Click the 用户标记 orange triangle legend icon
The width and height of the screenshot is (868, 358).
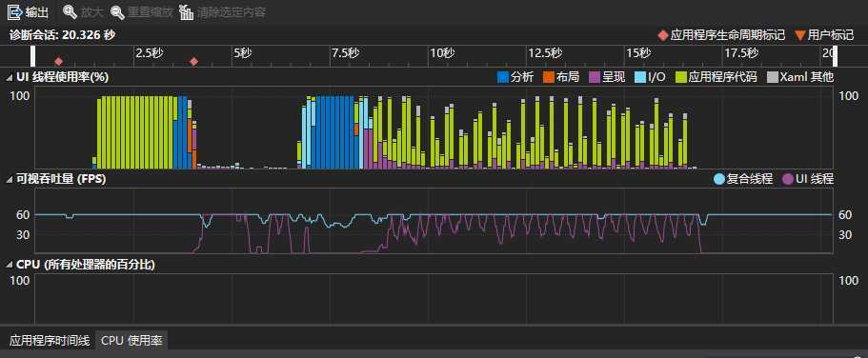point(800,35)
